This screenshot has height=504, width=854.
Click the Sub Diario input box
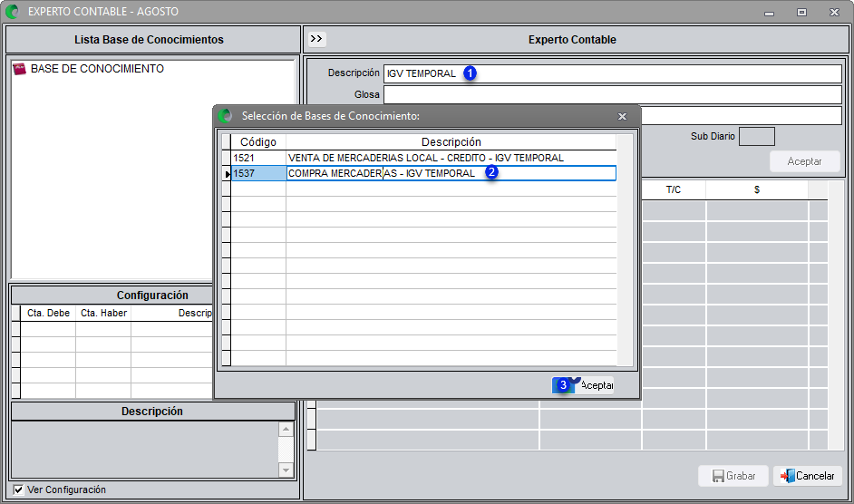coord(756,136)
